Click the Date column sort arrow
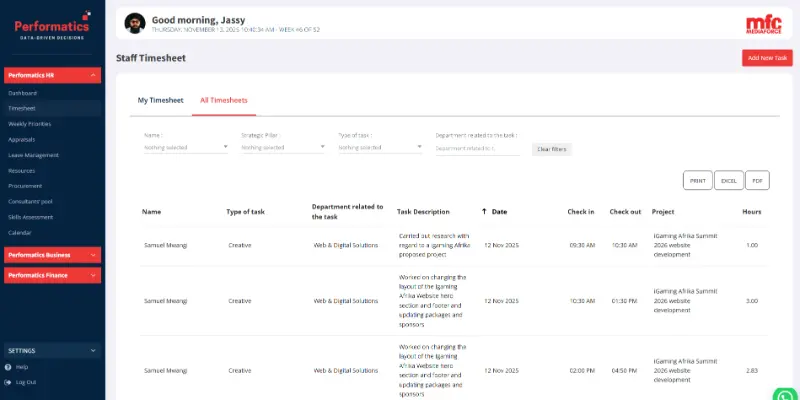The height and width of the screenshot is (400, 800). click(485, 212)
